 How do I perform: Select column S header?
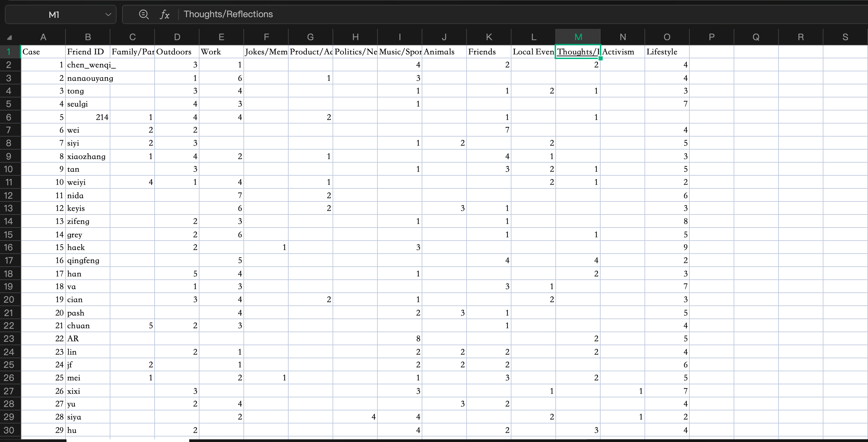pos(845,37)
